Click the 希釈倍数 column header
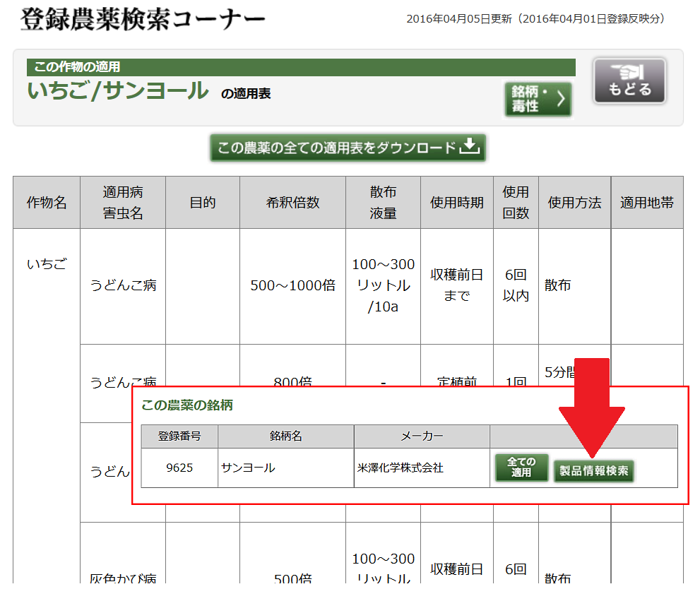 [x=292, y=203]
